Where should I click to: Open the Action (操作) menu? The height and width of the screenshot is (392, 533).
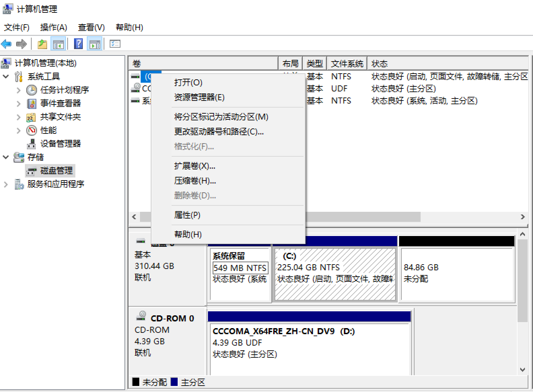pos(54,27)
